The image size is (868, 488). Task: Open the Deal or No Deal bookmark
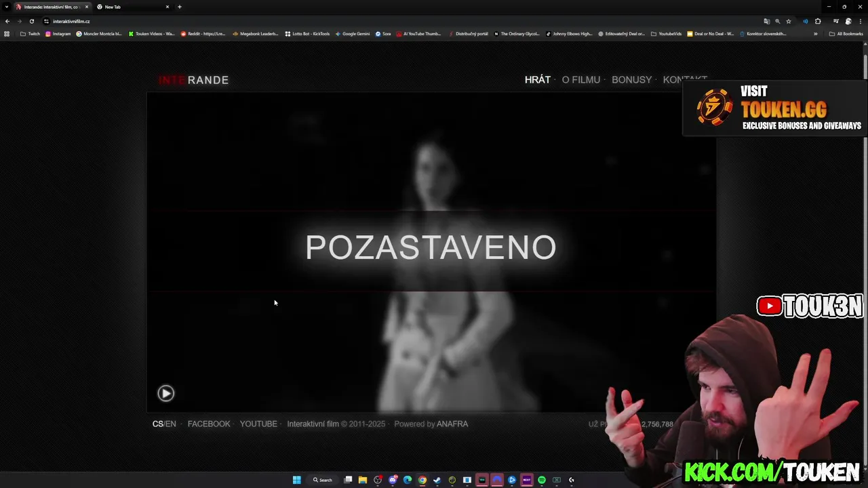point(710,33)
